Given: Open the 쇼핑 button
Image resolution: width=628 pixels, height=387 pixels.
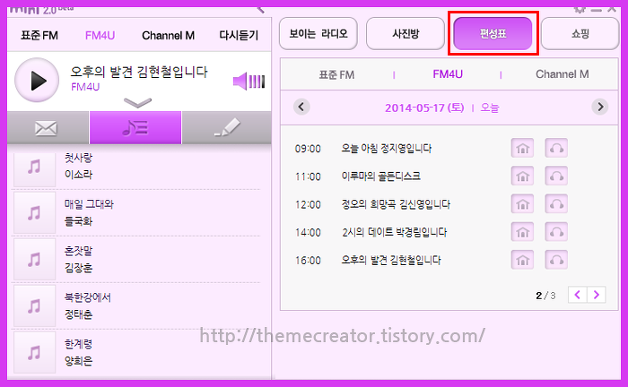Looking at the screenshot, I should click(580, 34).
